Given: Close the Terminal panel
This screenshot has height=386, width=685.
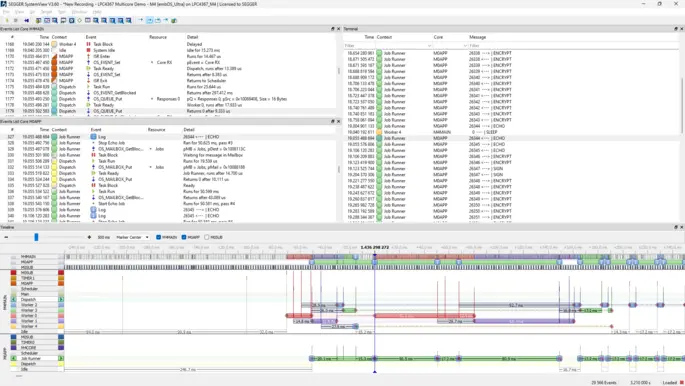Looking at the screenshot, I should click(x=682, y=29).
